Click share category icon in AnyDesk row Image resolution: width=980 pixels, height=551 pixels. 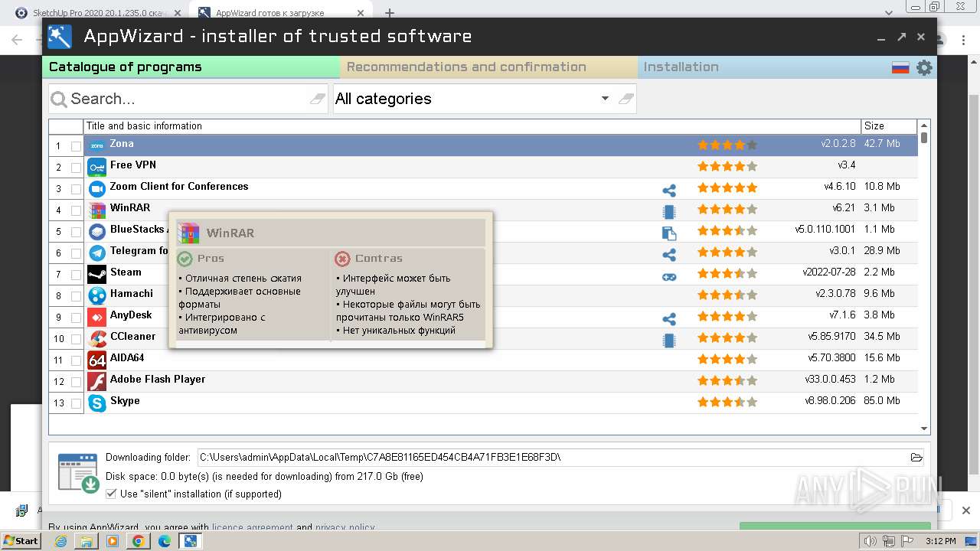(669, 319)
